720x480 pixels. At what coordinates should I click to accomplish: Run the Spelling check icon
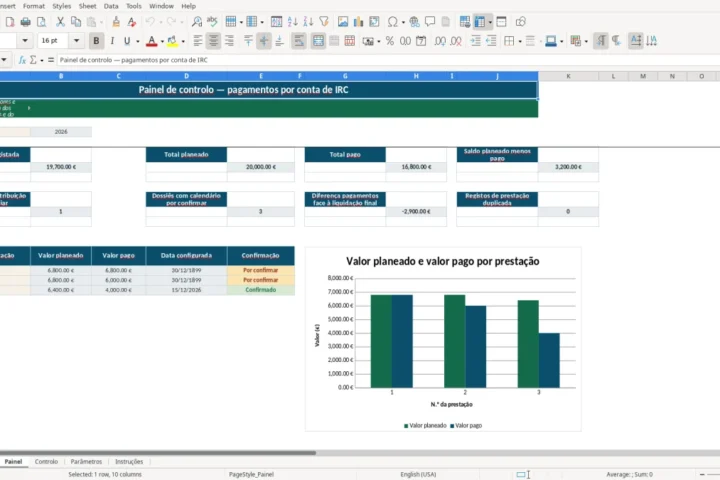212,22
